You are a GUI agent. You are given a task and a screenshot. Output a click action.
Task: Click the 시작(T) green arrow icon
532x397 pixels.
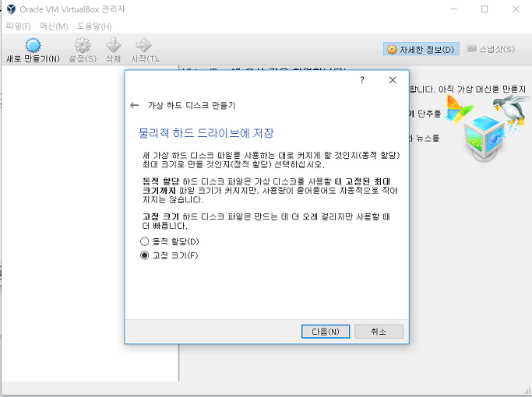pos(143,45)
